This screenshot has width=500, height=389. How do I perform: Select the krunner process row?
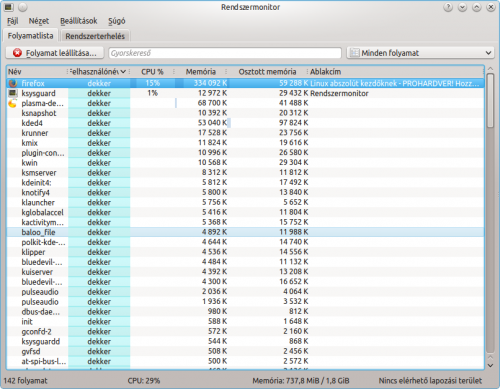245,133
